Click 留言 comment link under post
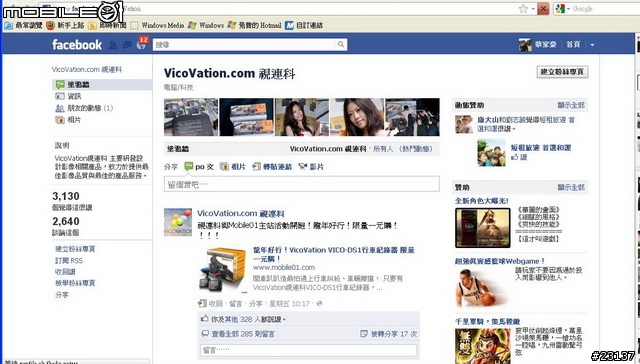Viewport: 640px width, 364px height. [236, 304]
